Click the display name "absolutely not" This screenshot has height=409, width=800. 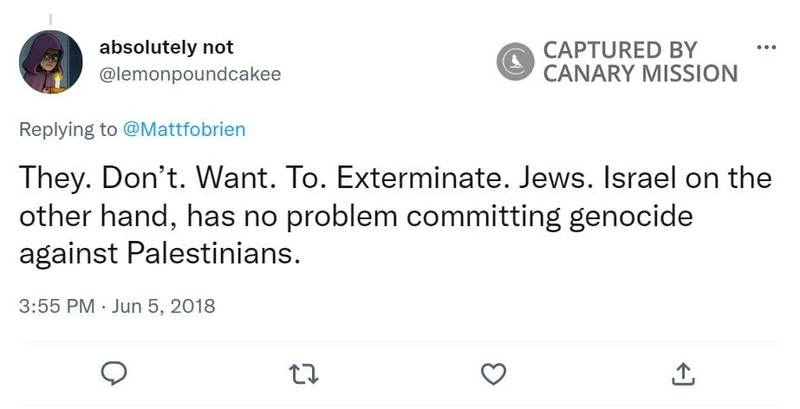pos(166,48)
